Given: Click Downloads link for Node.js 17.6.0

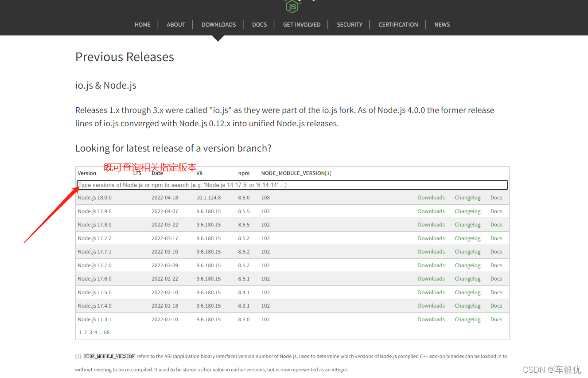Looking at the screenshot, I should [x=431, y=279].
